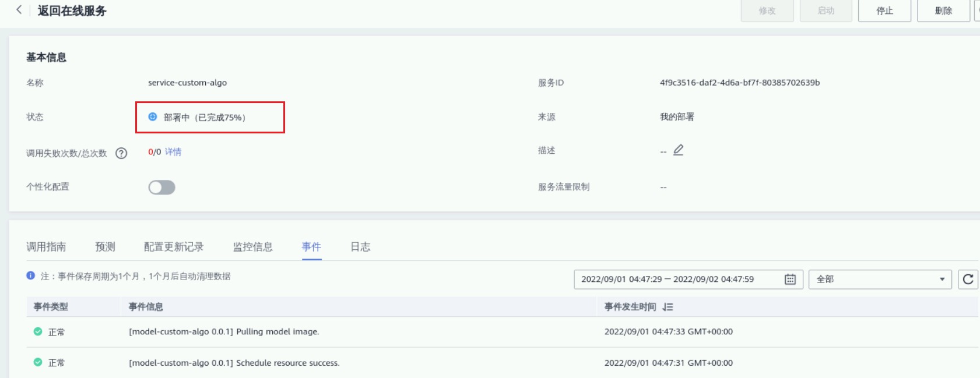The width and height of the screenshot is (980, 378).
Task: Toggle the 个性化配置 switch
Action: click(161, 187)
